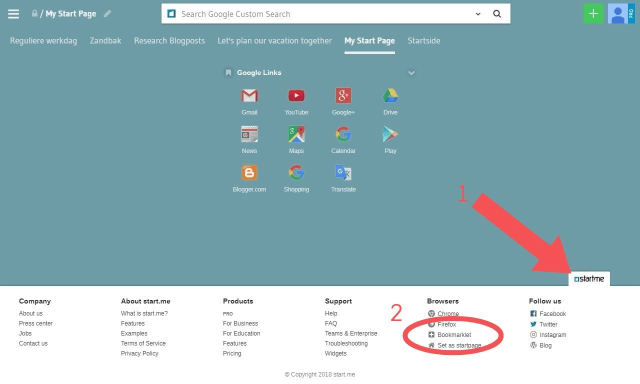This screenshot has width=640, height=384.
Task: Click the start.me footer logo tab
Action: pos(589,279)
